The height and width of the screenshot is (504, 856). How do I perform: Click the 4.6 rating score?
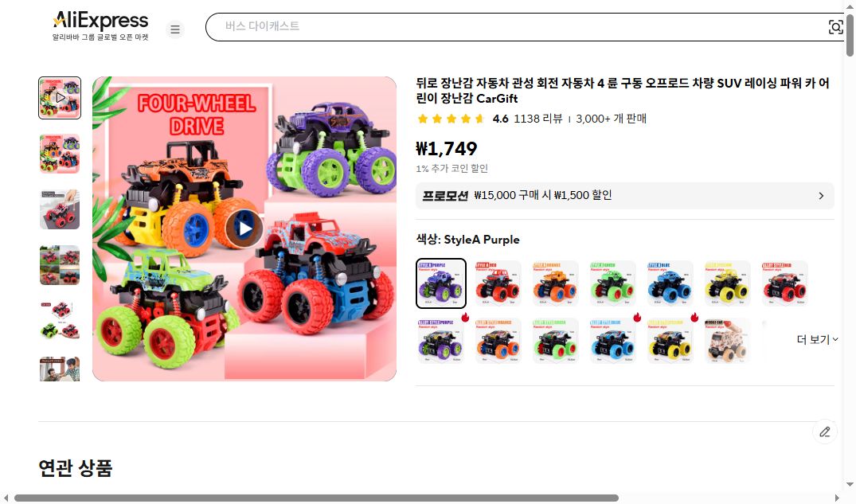pyautogui.click(x=500, y=119)
